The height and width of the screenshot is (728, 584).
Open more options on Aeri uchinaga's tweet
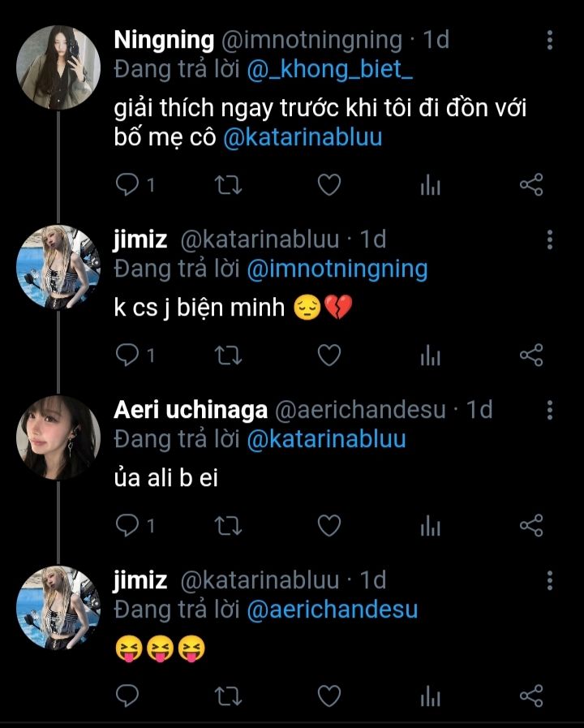point(550,410)
